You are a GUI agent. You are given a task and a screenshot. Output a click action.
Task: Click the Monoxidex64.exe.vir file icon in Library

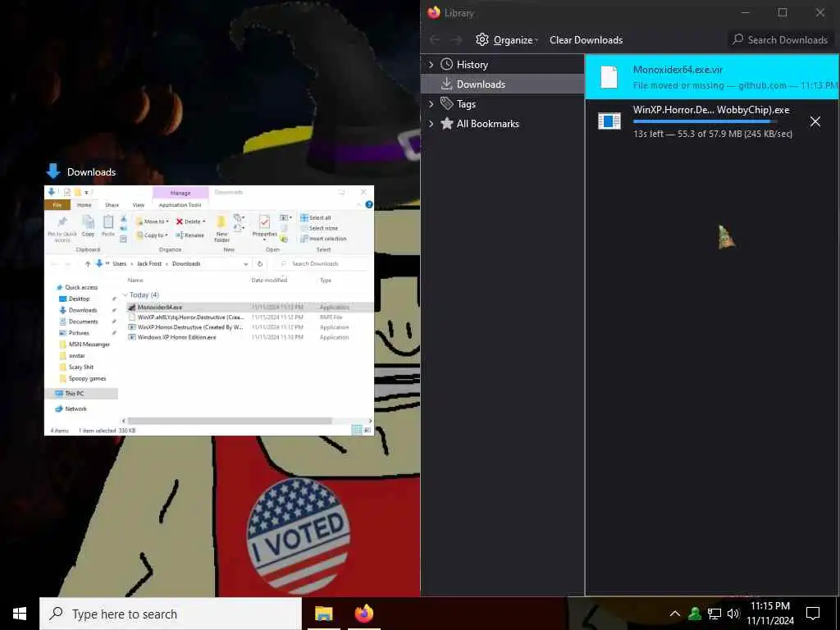(609, 77)
